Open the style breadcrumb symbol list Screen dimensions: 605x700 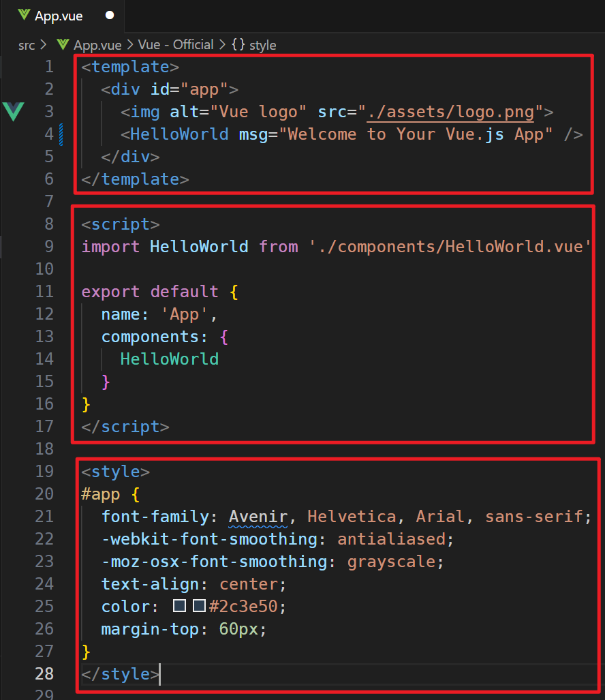(262, 45)
